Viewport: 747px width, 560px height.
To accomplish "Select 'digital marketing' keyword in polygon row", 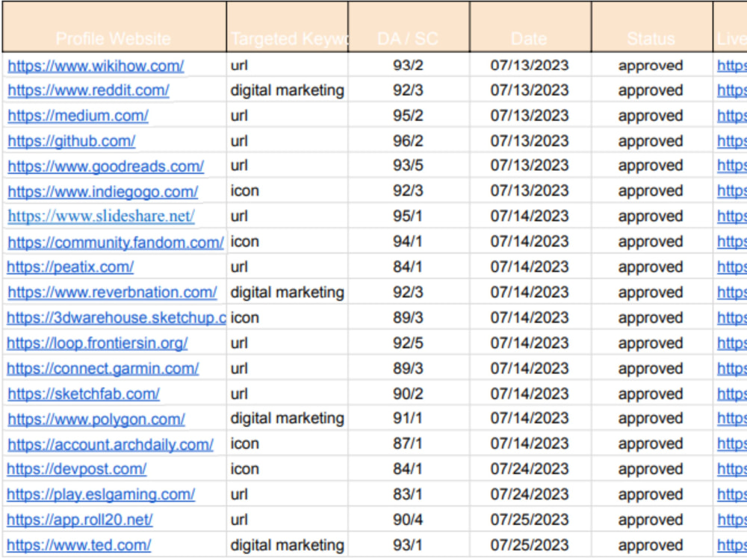I will pyautogui.click(x=288, y=418).
